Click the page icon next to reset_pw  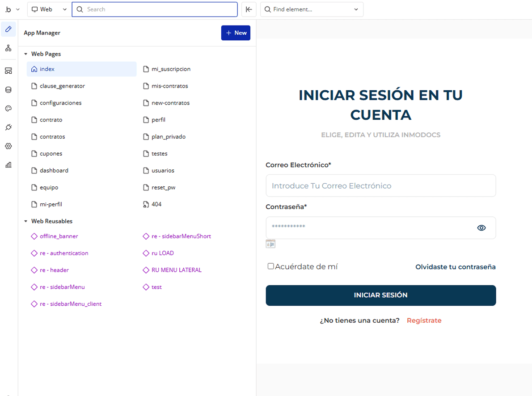coord(146,187)
